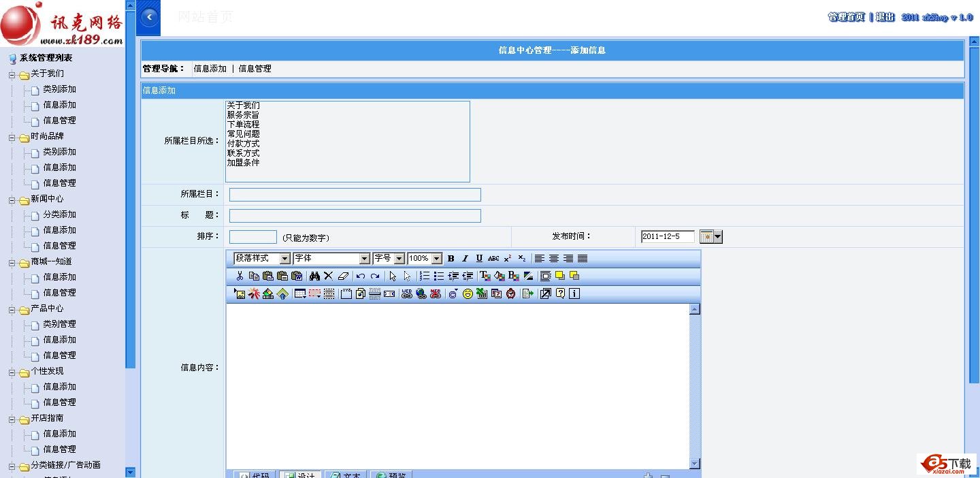Click the 标题 title input field
This screenshot has width=980, height=478.
point(355,216)
